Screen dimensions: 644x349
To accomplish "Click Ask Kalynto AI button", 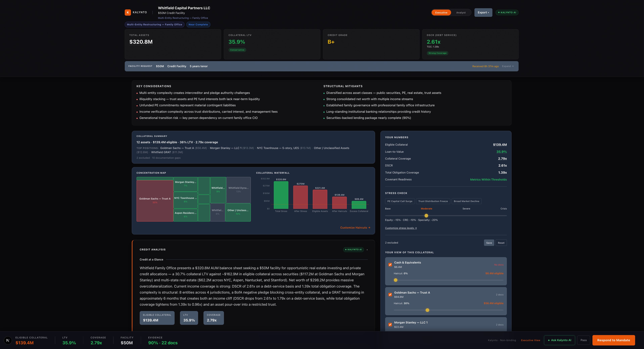I will [x=559, y=340].
